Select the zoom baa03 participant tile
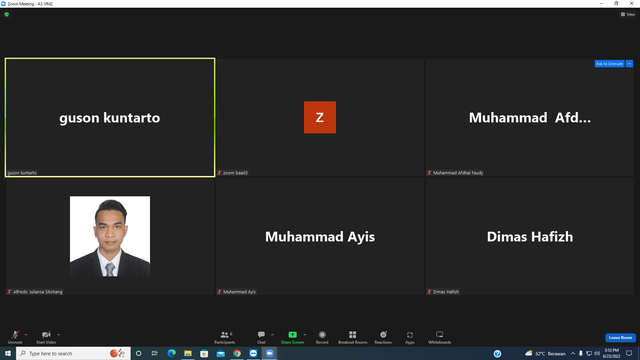Image resolution: width=640 pixels, height=360 pixels. [320, 118]
